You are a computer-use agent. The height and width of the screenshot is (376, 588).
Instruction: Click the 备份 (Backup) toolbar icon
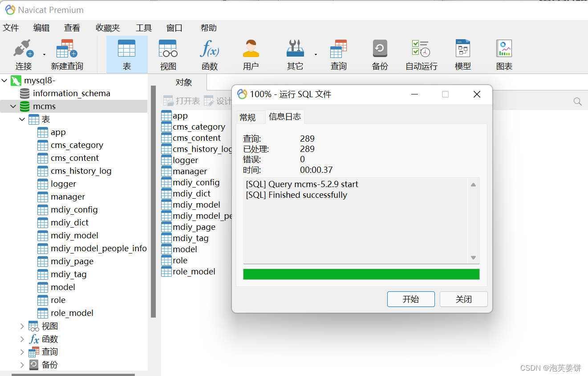(x=379, y=53)
